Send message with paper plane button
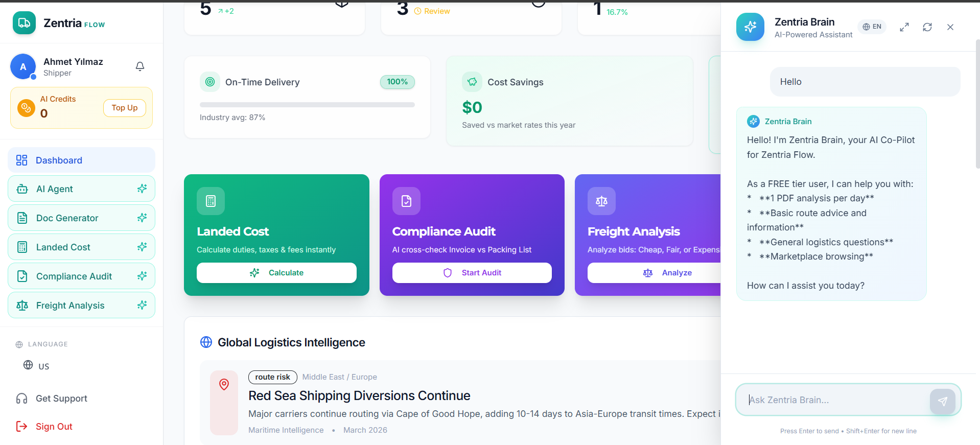Screen dimensions: 980x445 pos(943,401)
